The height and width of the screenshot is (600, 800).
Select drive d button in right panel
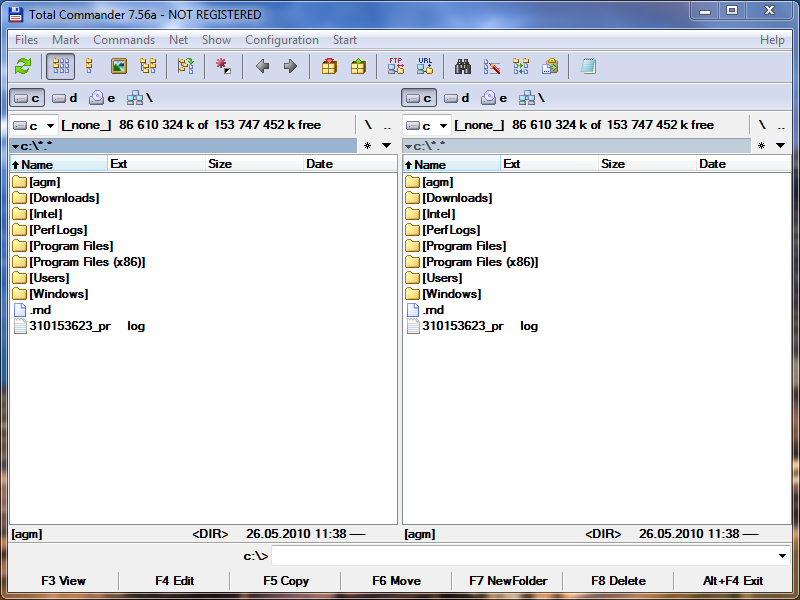(457, 98)
